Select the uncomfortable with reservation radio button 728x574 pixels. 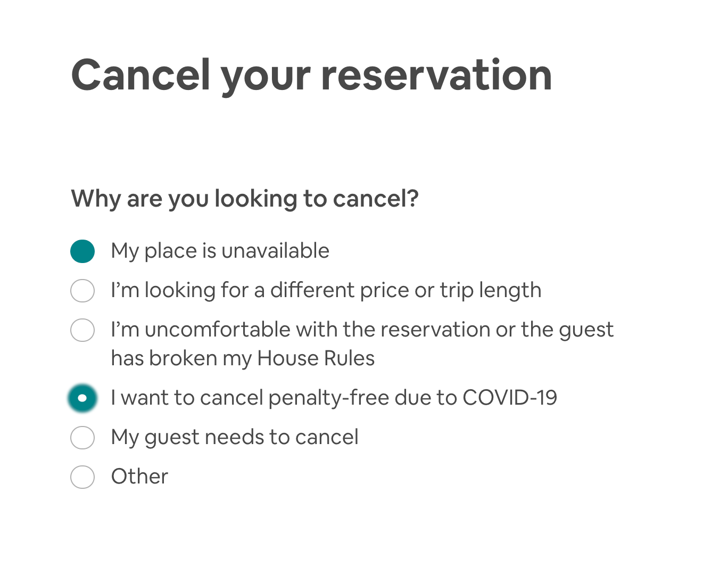tap(82, 330)
